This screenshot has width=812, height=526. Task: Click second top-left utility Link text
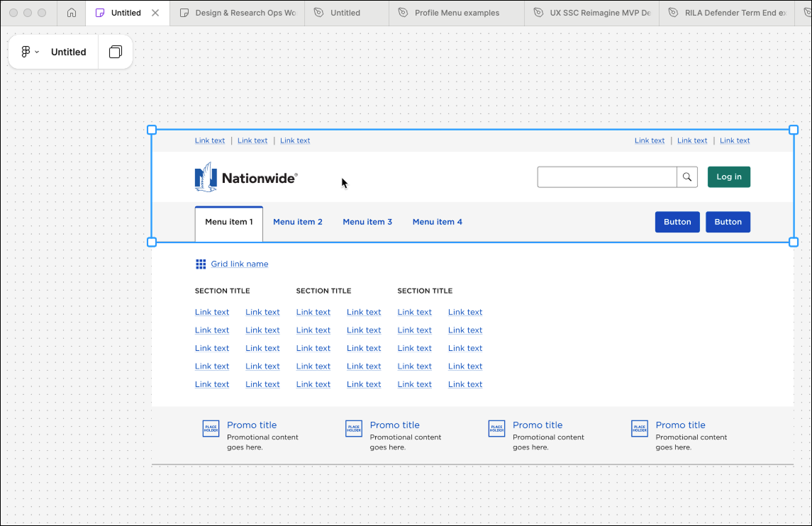(252, 141)
